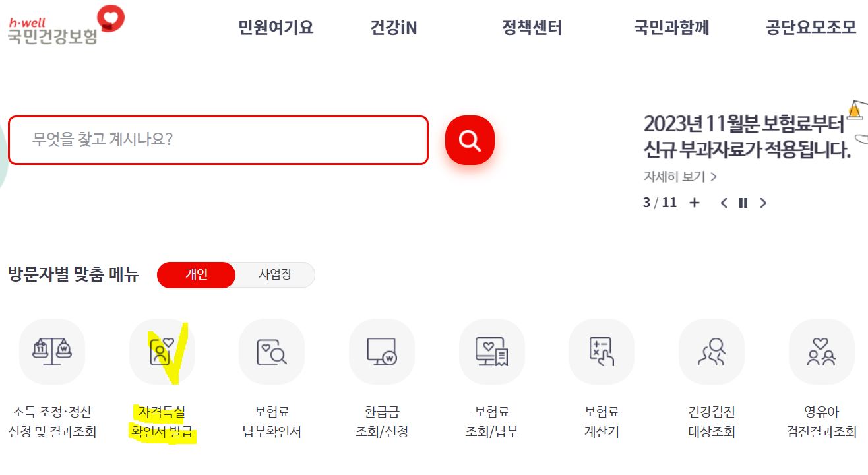This screenshot has height=475, width=868.
Task: Open 건강검진 대상조회 icon
Action: pos(711,351)
